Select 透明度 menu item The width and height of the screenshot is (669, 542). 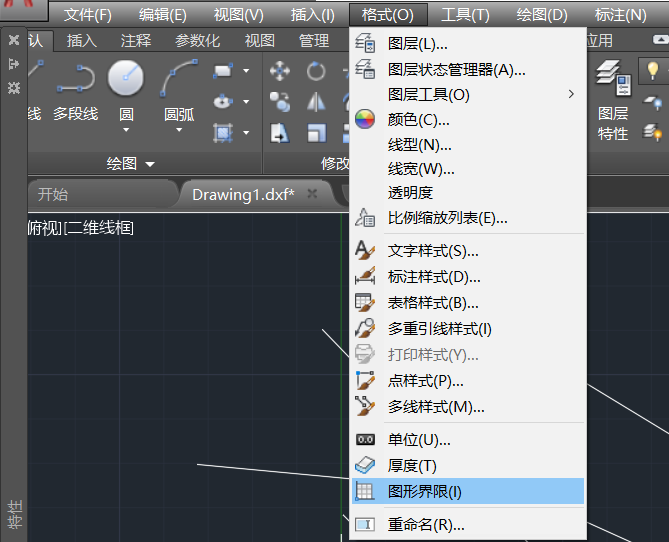pyautogui.click(x=468, y=193)
